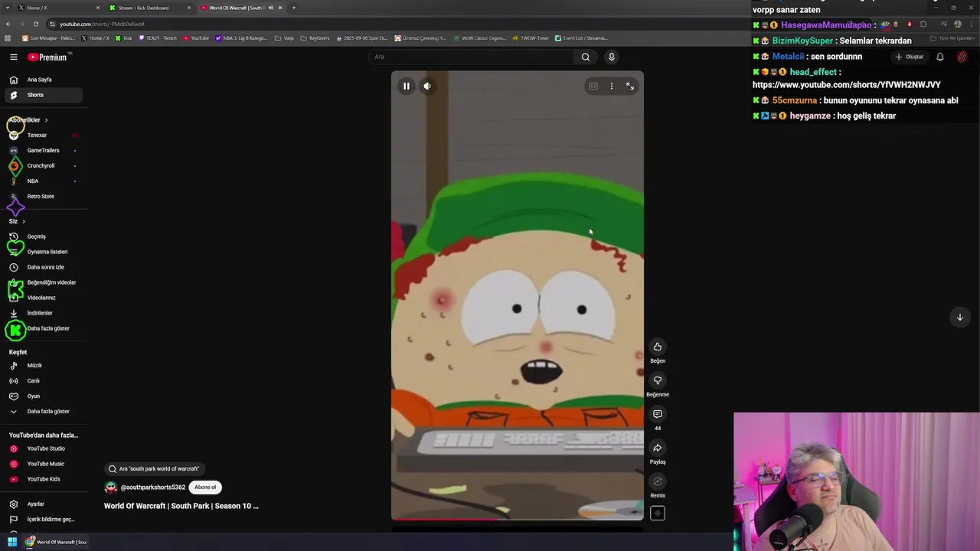Open the YouTube hamburger guide menu
Image resolution: width=980 pixels, height=551 pixels.
tap(13, 57)
